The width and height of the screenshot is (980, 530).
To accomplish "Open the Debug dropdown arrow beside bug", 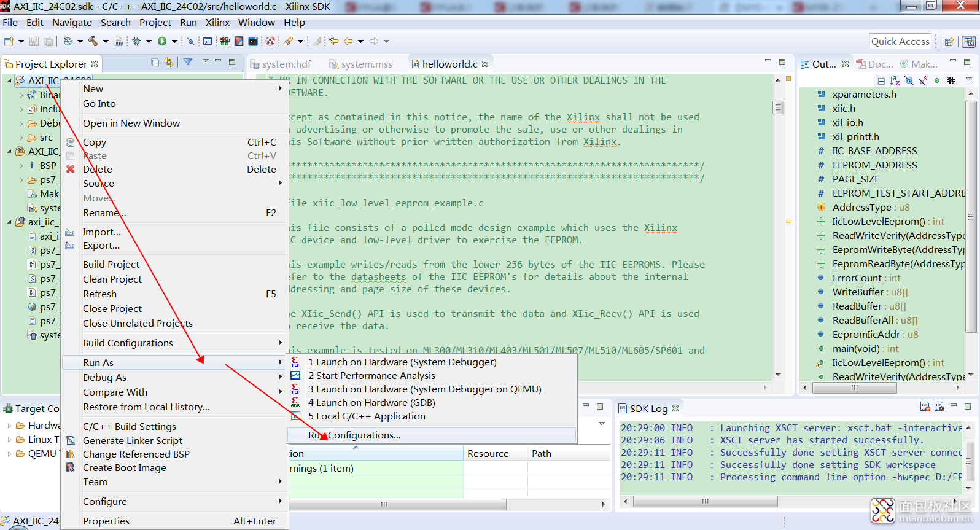I will point(149,41).
